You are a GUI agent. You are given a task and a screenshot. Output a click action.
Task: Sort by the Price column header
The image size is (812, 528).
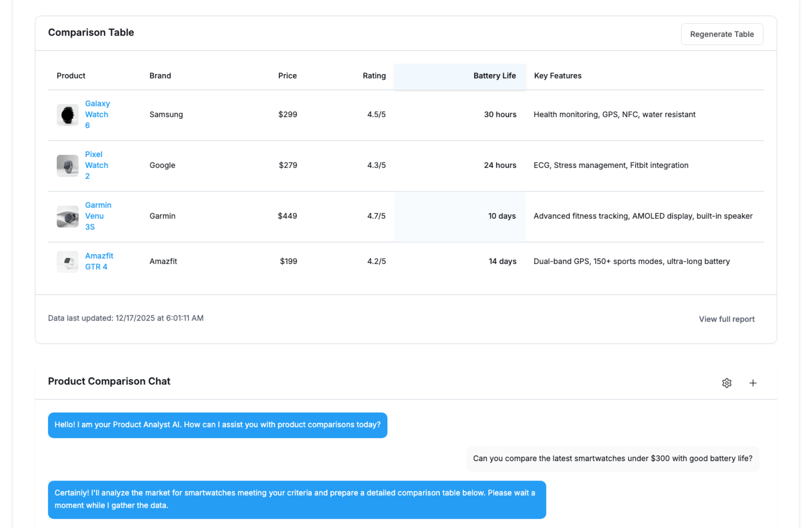287,76
